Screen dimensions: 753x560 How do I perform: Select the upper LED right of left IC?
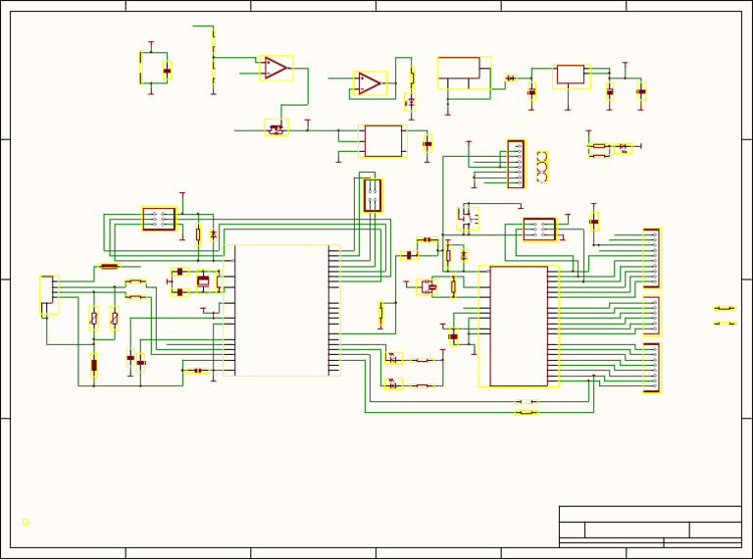393,358
